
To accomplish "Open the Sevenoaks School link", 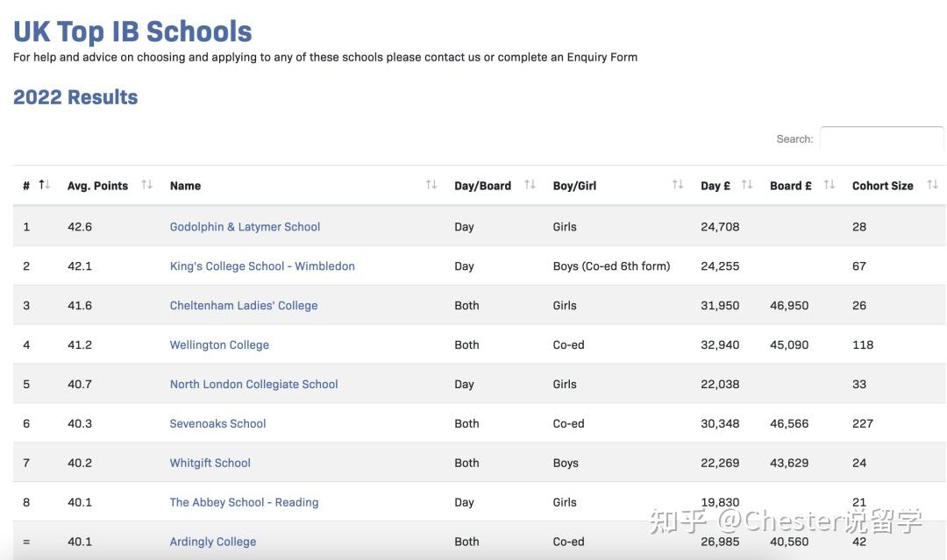I will click(217, 424).
